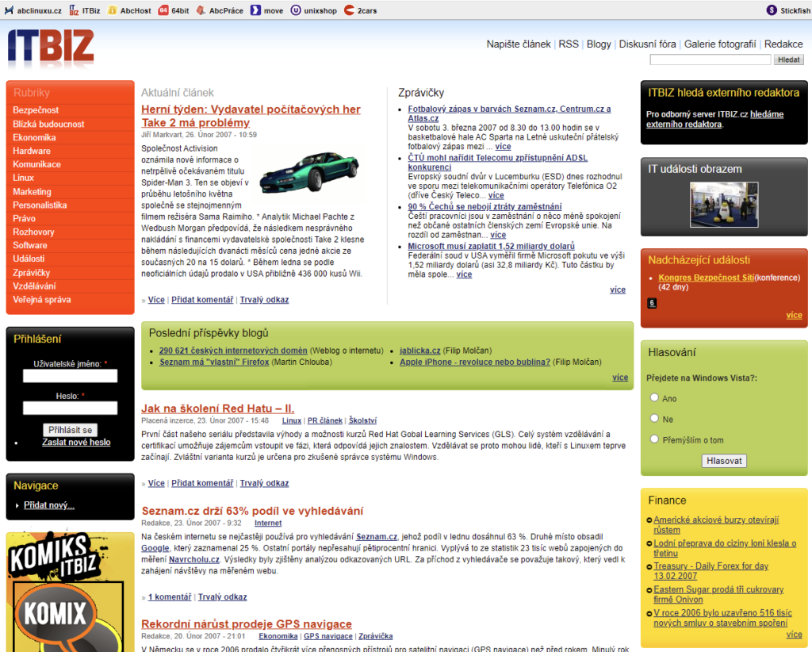The image size is (812, 652).
Task: Open the Stickfish icon link
Action: [772, 10]
